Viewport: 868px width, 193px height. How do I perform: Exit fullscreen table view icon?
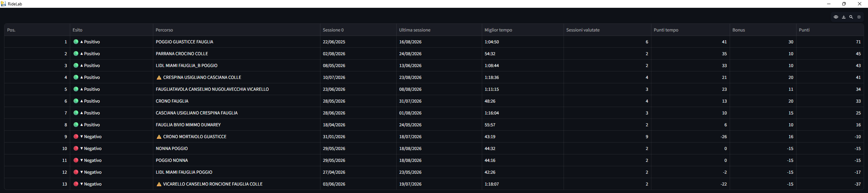point(859,17)
